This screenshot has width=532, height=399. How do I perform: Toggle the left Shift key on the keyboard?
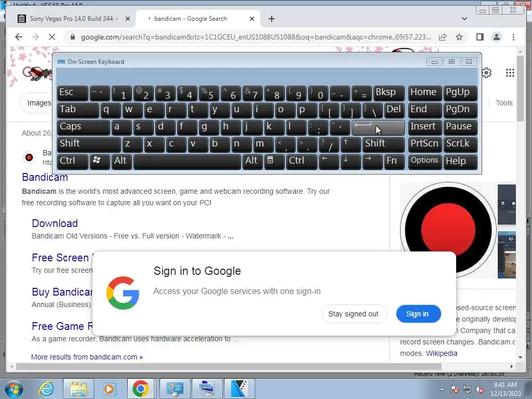click(x=89, y=144)
